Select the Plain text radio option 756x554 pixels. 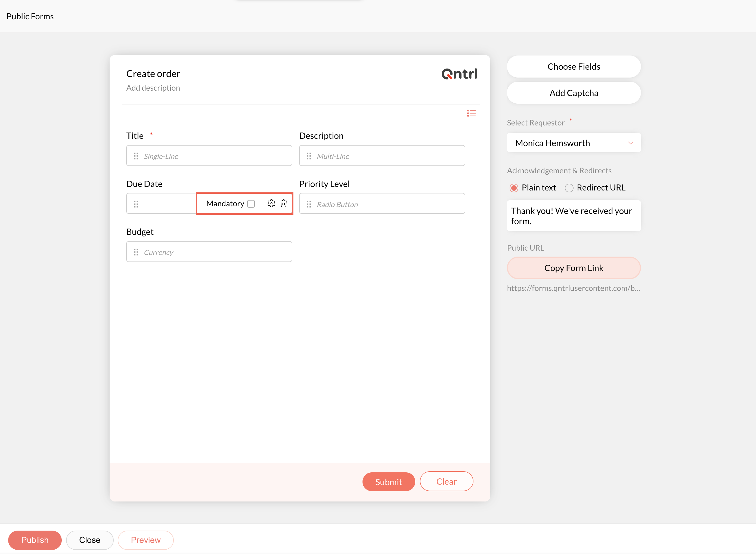point(514,188)
